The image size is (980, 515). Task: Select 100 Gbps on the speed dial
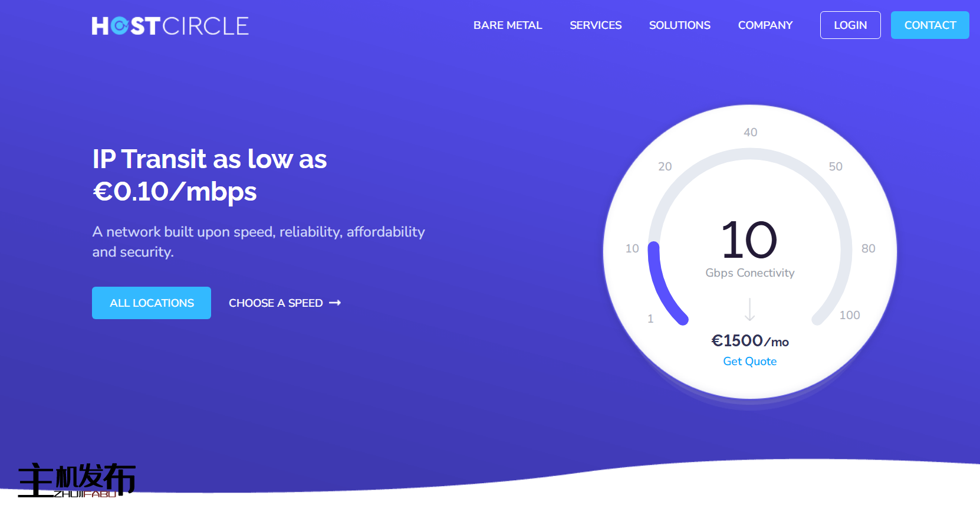[849, 315]
